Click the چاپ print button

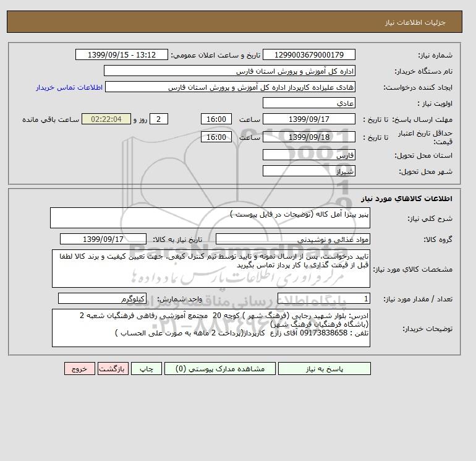click(147, 369)
